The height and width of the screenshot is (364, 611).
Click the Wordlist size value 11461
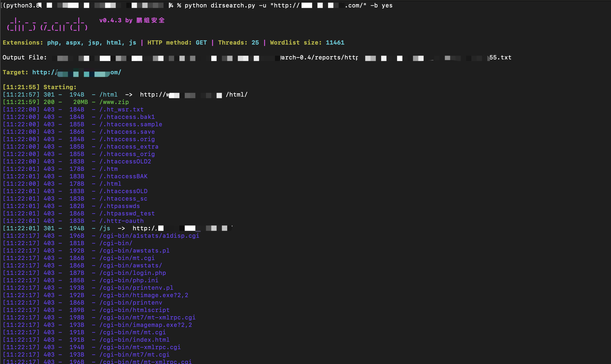(335, 43)
